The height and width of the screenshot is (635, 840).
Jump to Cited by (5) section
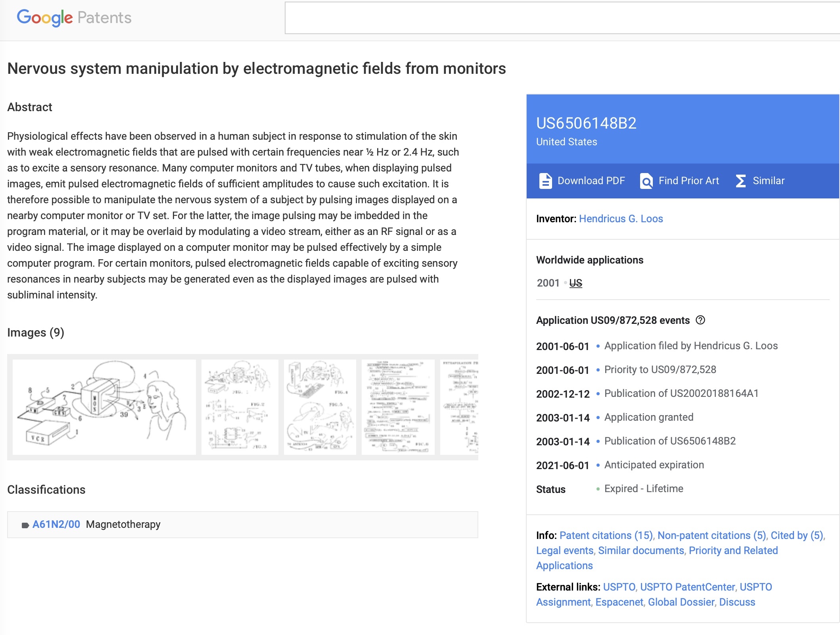797,535
